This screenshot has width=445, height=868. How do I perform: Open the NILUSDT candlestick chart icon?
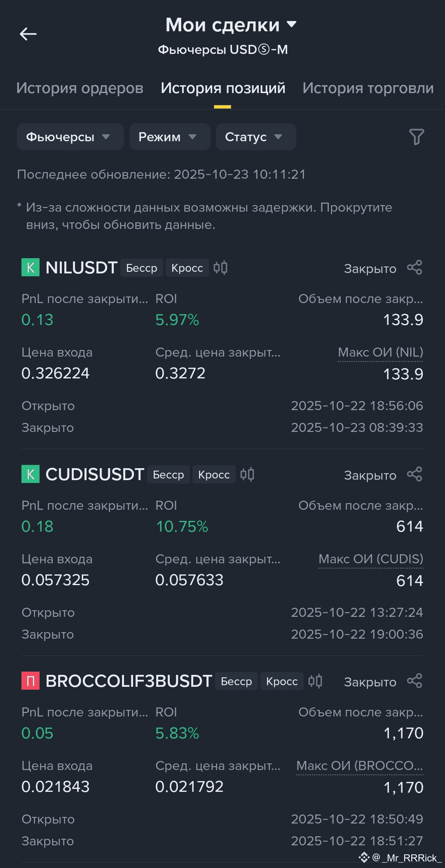click(x=220, y=268)
